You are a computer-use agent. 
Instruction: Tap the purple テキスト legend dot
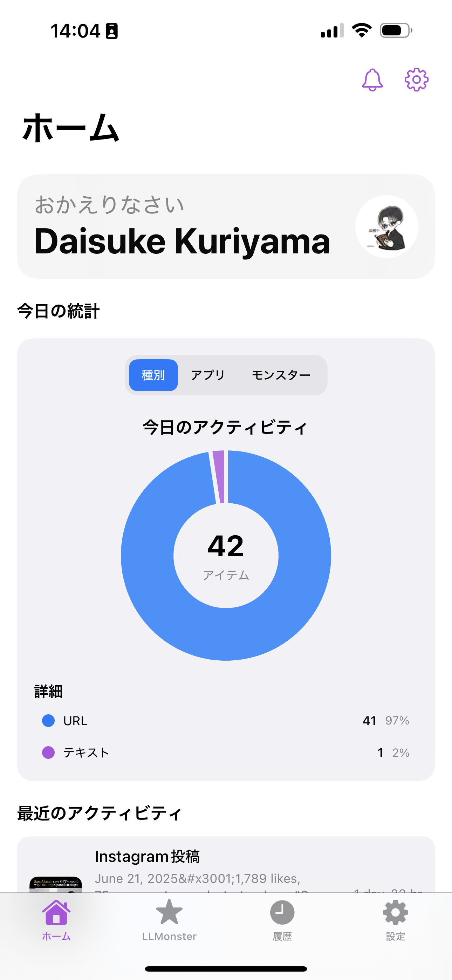click(x=48, y=753)
